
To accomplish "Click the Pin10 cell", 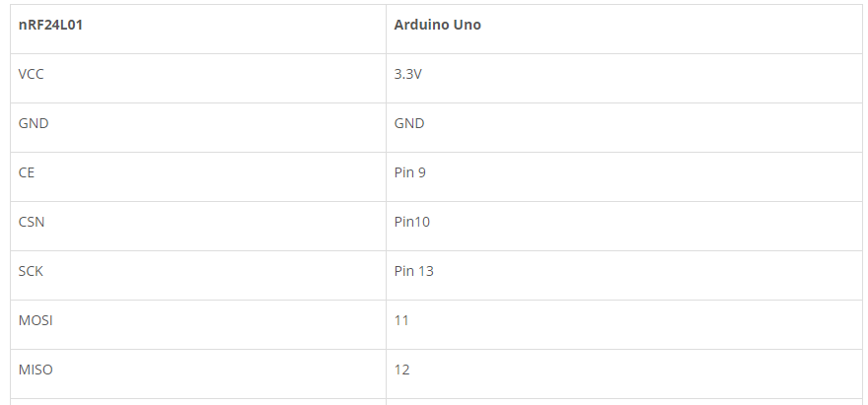I will click(x=623, y=227).
